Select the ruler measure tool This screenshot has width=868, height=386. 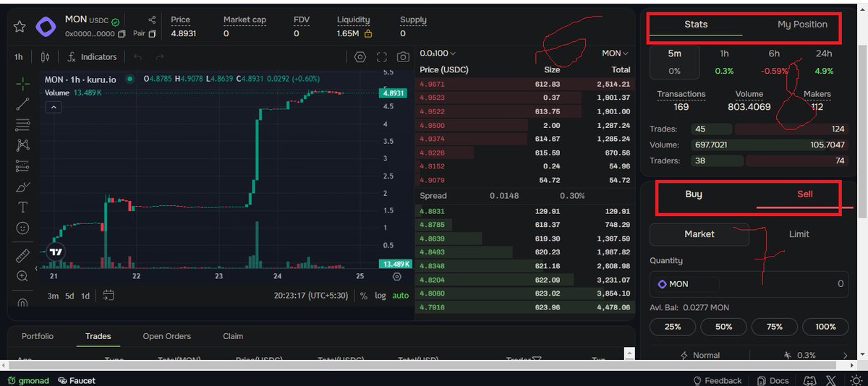pyautogui.click(x=22, y=256)
